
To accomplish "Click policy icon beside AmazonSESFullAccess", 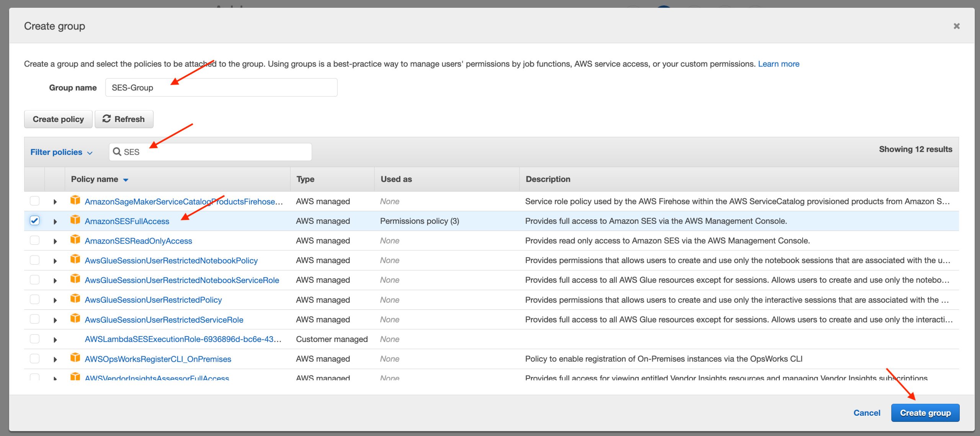I will pyautogui.click(x=75, y=220).
